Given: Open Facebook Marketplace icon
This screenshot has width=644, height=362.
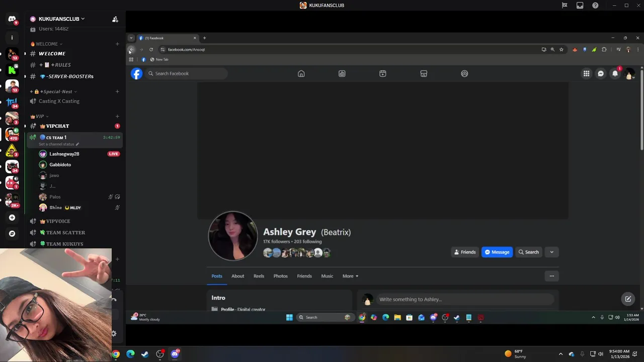Looking at the screenshot, I should point(424,73).
